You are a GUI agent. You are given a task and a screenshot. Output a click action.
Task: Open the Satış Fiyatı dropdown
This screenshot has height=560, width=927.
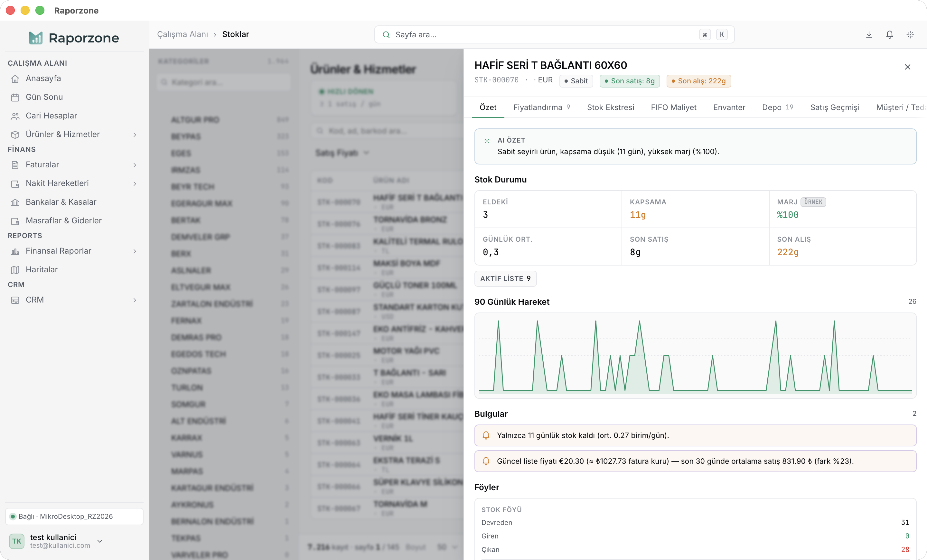[x=342, y=153]
